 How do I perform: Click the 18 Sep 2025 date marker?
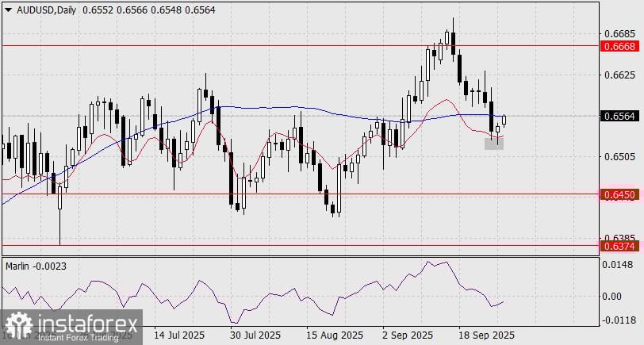click(x=487, y=335)
